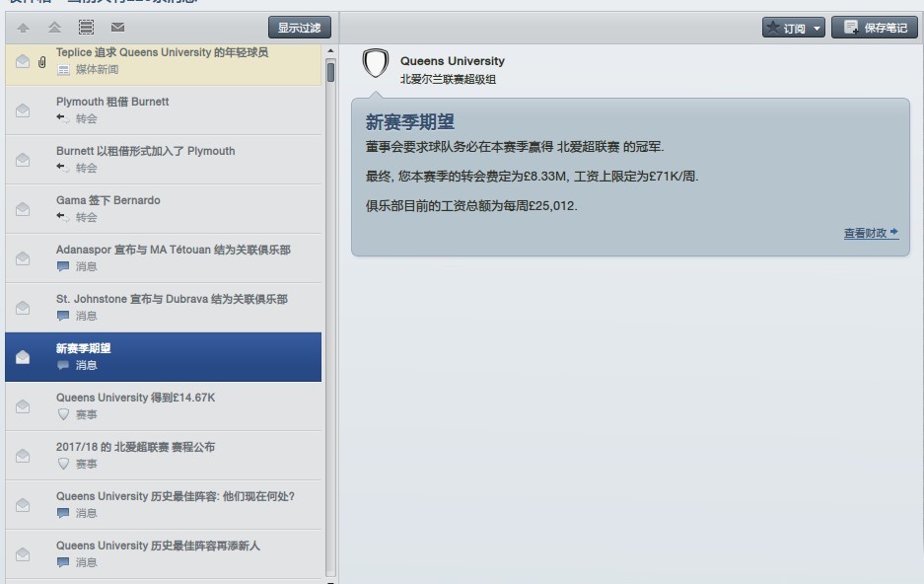Click the double up-arrow icon in inbox toolbar

[x=55, y=27]
